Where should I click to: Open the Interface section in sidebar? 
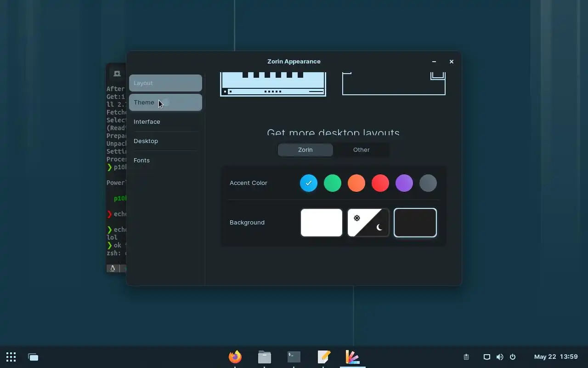tap(165, 121)
